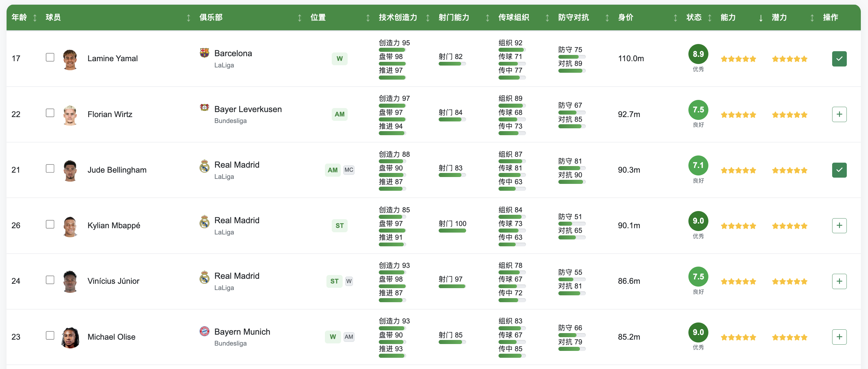
Task: Toggle sort on the 身价 column
Action: 675,18
